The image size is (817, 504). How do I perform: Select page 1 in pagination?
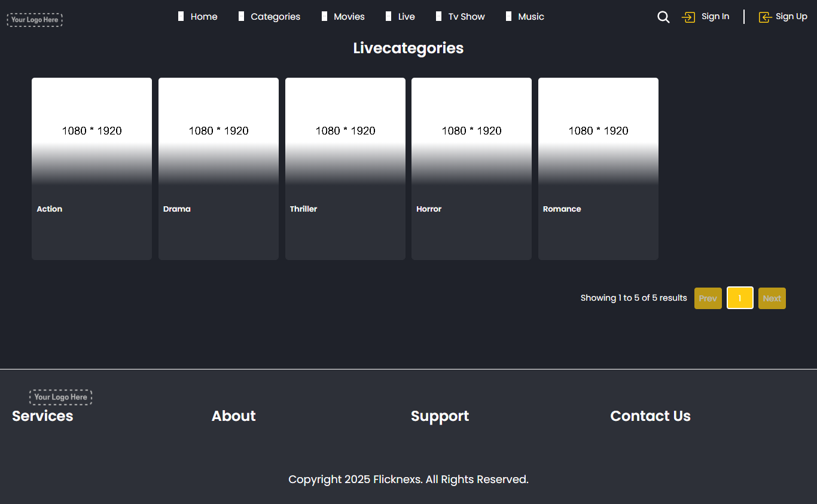pos(740,298)
